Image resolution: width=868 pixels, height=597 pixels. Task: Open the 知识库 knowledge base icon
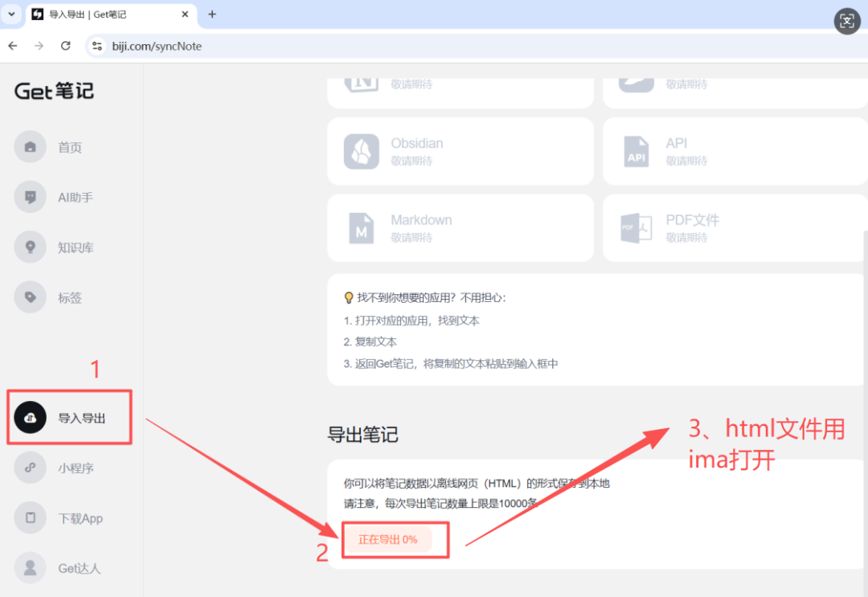30,247
